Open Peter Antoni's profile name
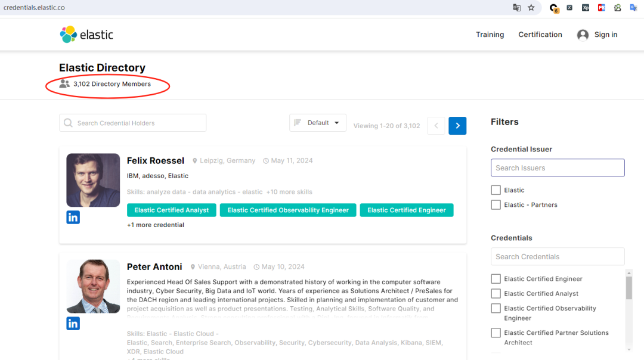Screen dimensions: 644x360 pos(154,267)
